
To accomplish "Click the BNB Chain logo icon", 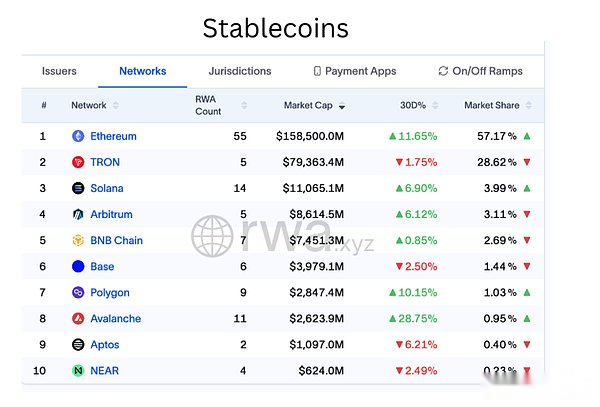I will [x=78, y=240].
